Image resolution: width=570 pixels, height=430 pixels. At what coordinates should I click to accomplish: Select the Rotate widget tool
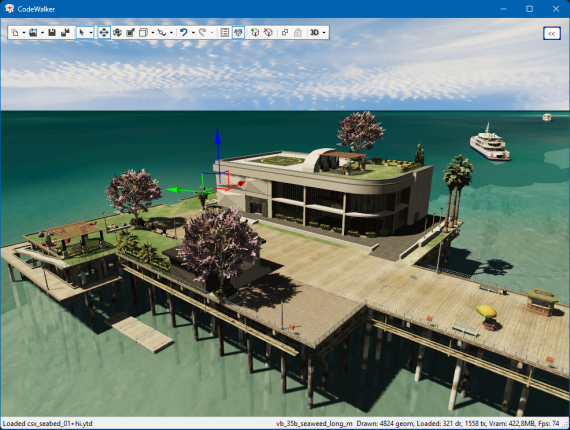click(117, 33)
